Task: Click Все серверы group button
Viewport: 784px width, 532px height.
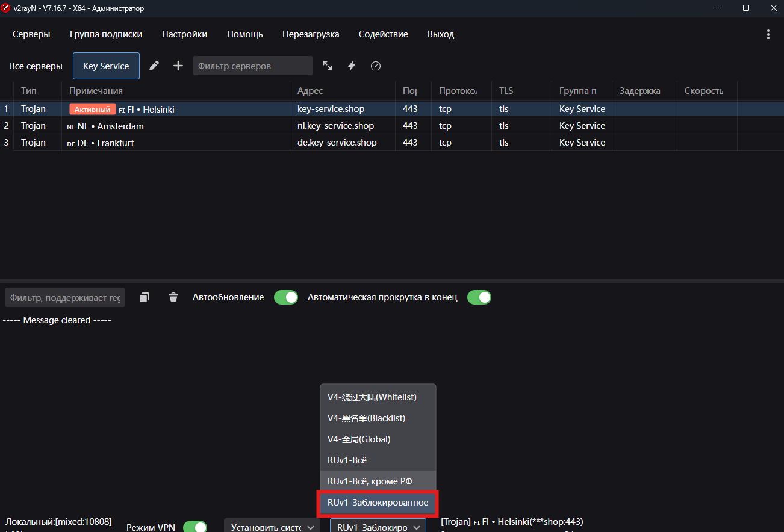Action: click(x=36, y=66)
